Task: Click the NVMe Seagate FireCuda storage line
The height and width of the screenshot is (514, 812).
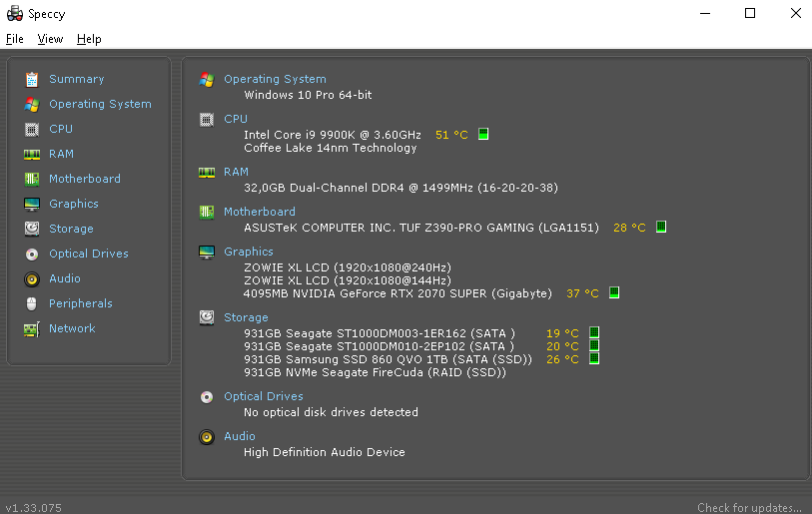Action: [x=375, y=372]
